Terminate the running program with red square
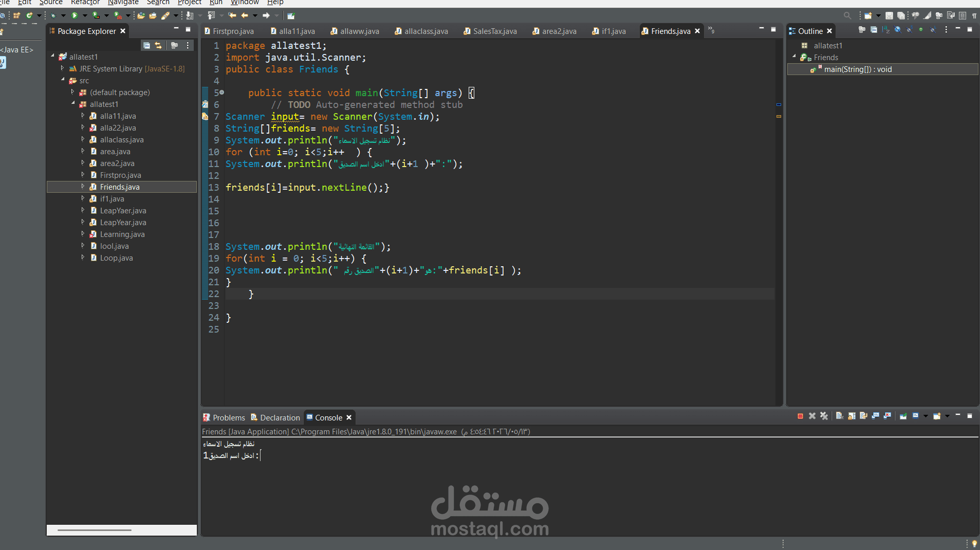Screen dimensions: 980x550 click(x=800, y=416)
